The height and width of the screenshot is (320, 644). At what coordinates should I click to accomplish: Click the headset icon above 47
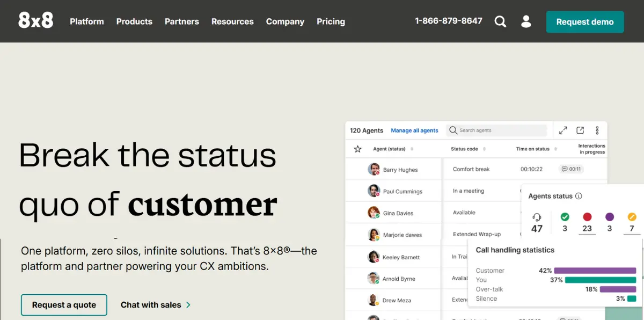[x=537, y=217]
